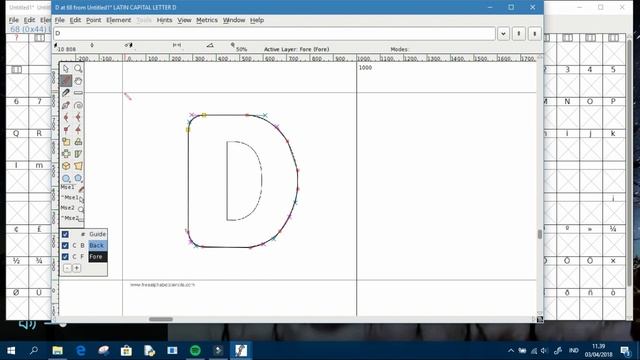Select the Knife cut tool

66,93
